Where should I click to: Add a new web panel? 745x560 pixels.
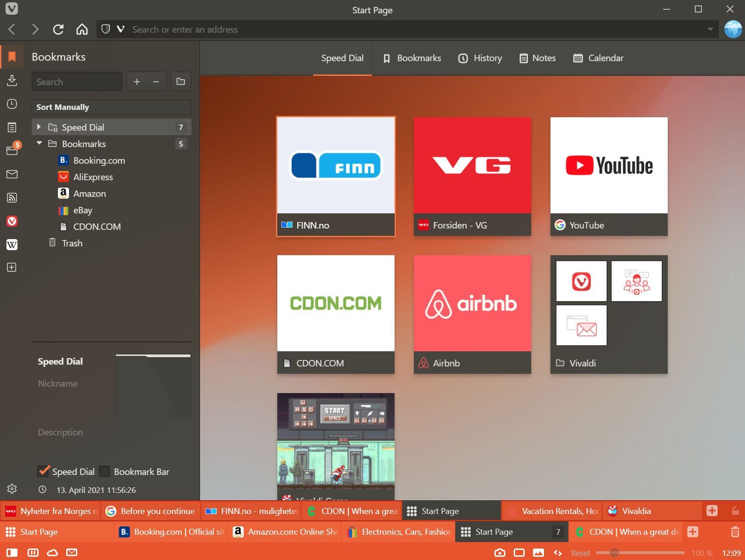12,267
